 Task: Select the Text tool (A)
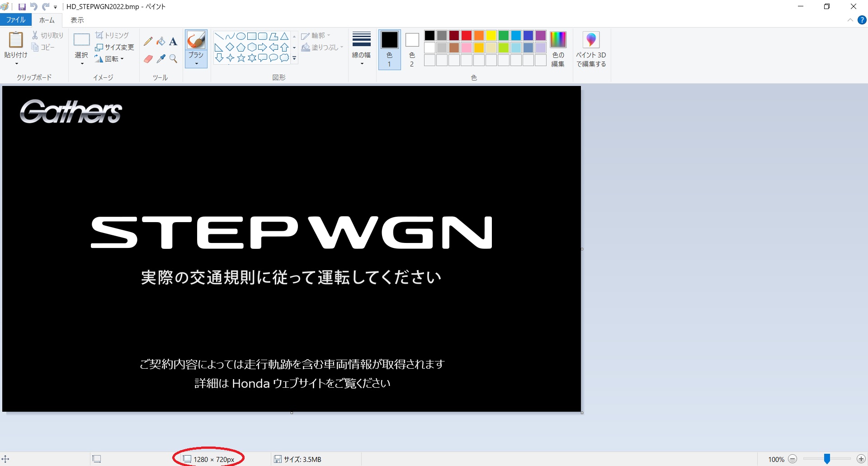tap(173, 42)
